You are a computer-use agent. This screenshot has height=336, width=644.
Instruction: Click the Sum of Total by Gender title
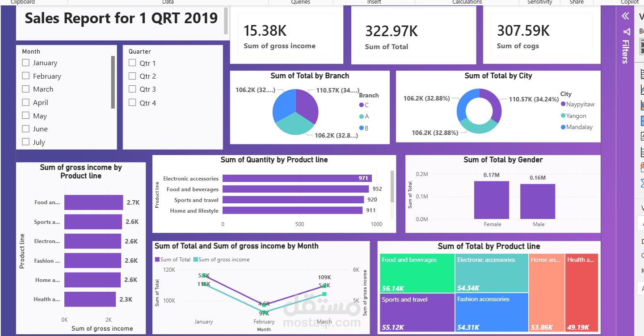[x=503, y=160]
